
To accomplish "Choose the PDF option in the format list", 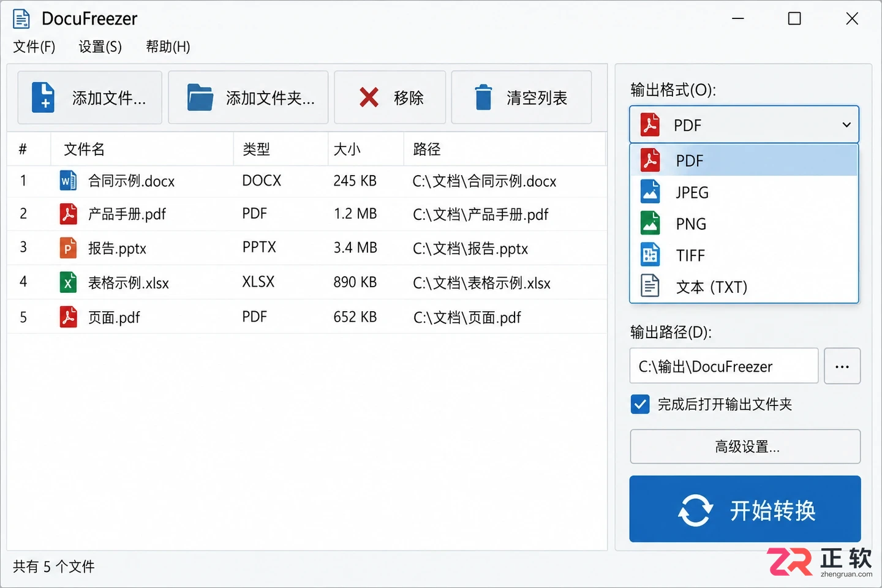I will [x=744, y=160].
